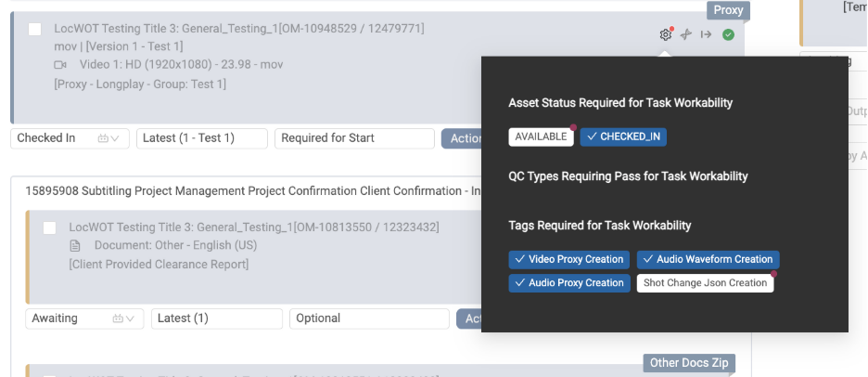This screenshot has height=377, width=868.
Task: Toggle the Shot Change Json Creation tag
Action: tap(705, 282)
